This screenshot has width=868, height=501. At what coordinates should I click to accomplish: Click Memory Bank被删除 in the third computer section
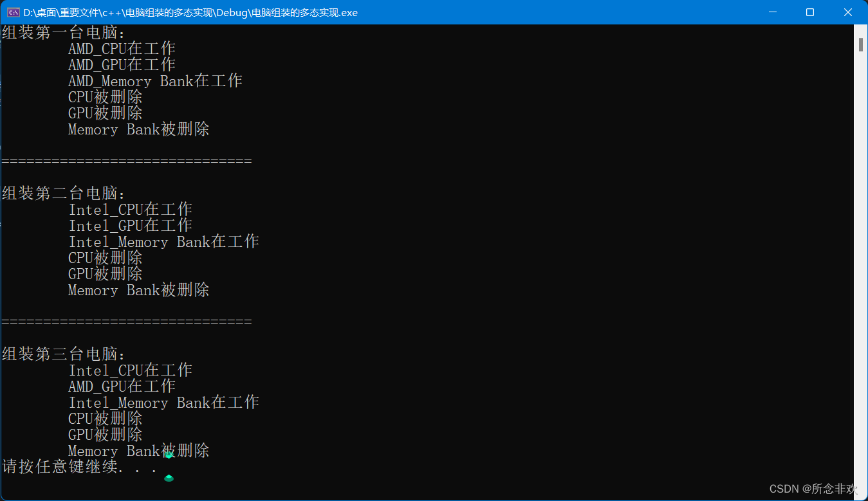click(139, 451)
